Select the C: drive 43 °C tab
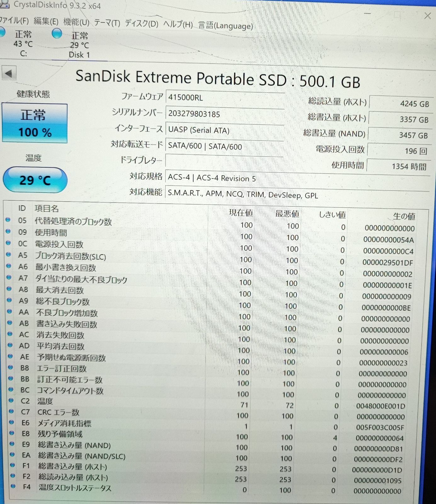This screenshot has height=504, width=436. pyautogui.click(x=23, y=43)
